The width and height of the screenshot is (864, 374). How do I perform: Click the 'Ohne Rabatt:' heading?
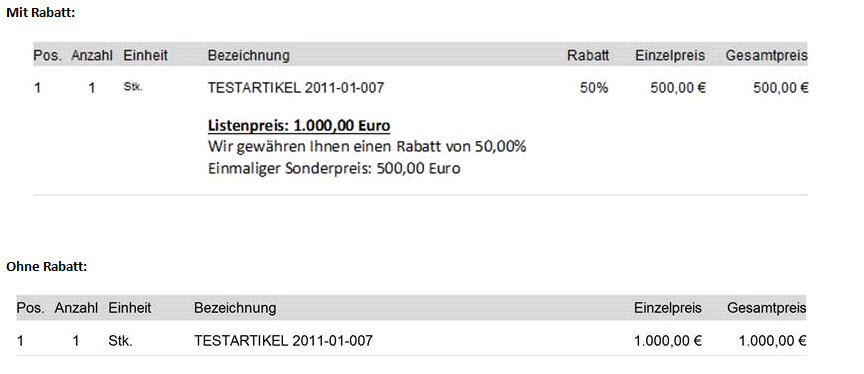[47, 267]
